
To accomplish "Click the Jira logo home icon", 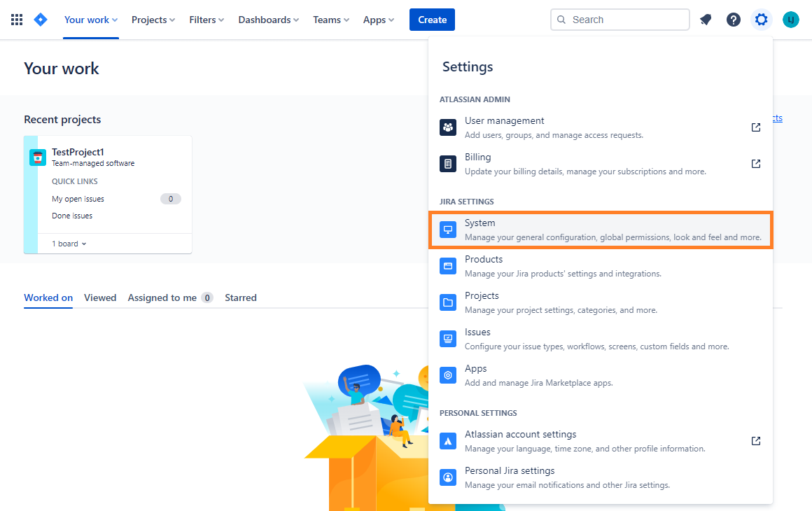I will pyautogui.click(x=41, y=20).
